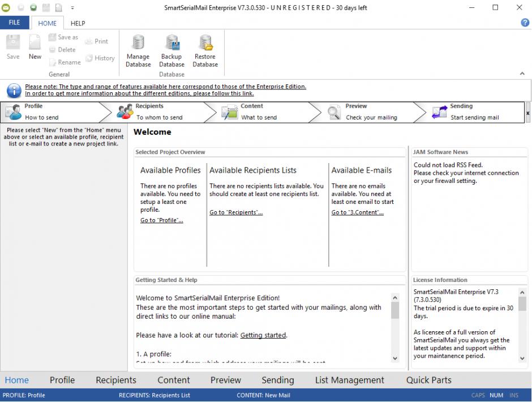Select the Content bottom navigation tab
Viewport: 532px width, 402px height.
[174, 380]
